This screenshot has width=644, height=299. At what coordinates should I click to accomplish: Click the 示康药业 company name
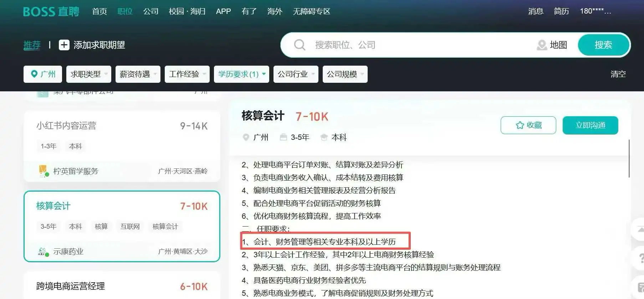(68, 252)
